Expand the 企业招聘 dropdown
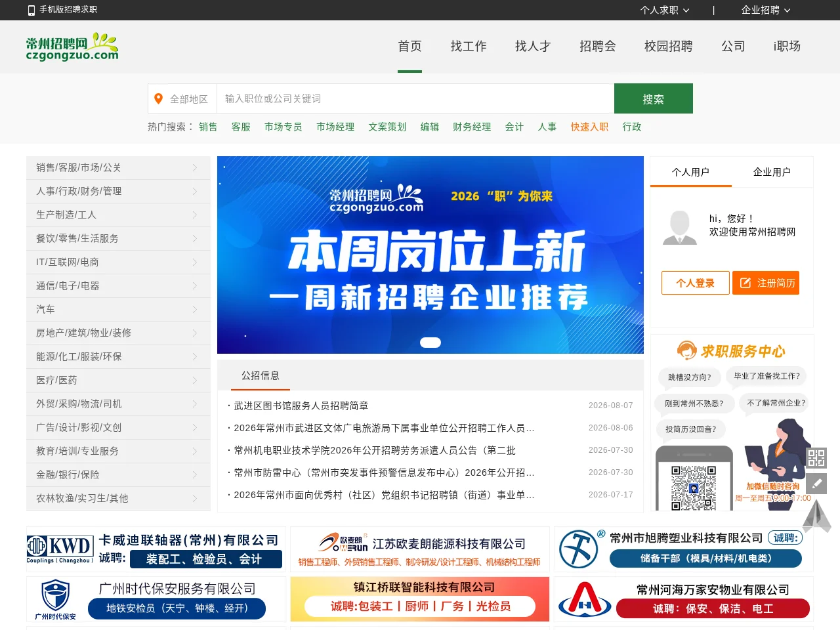The height and width of the screenshot is (630, 840). [x=766, y=10]
